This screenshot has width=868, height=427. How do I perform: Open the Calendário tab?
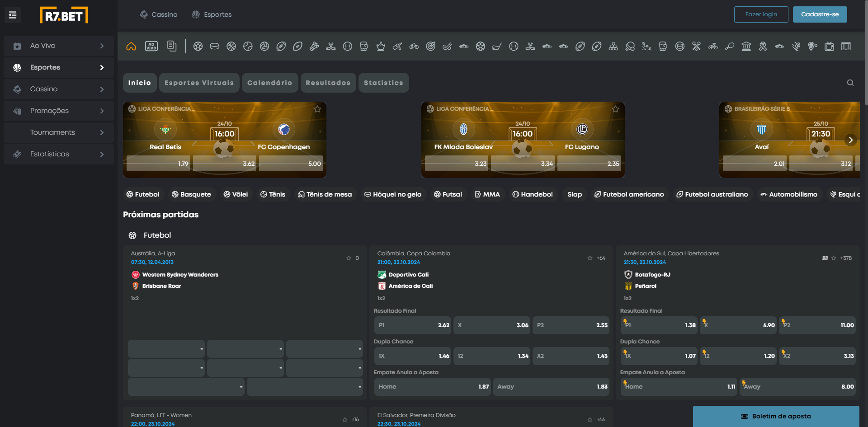270,83
